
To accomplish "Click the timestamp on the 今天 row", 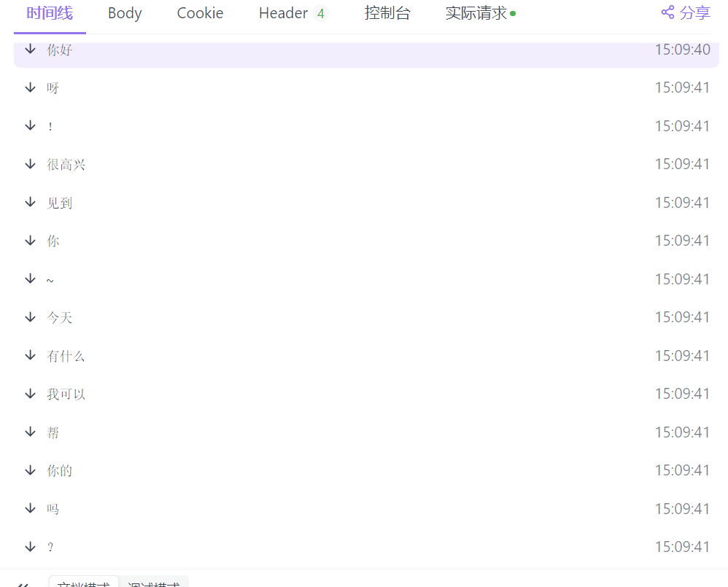I will pyautogui.click(x=683, y=317).
